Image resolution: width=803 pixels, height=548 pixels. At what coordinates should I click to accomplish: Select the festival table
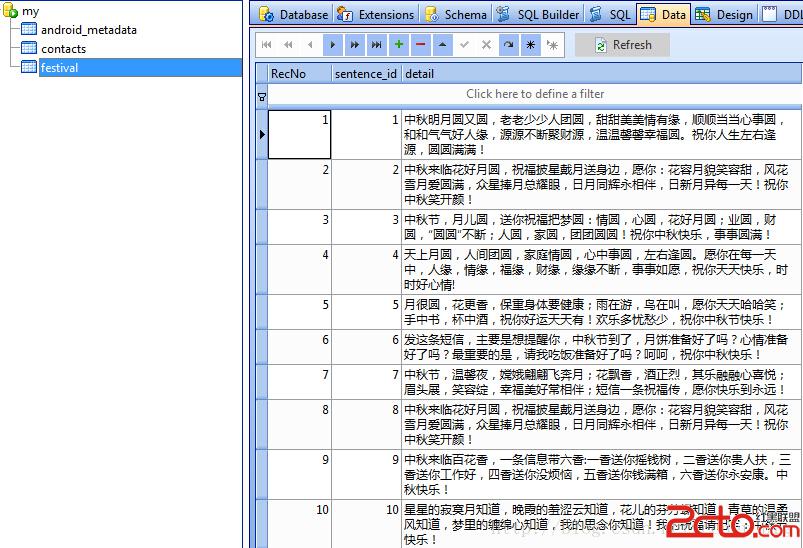tap(140, 68)
